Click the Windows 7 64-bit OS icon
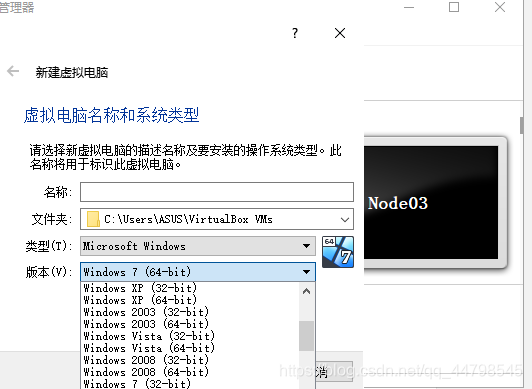 (x=338, y=252)
